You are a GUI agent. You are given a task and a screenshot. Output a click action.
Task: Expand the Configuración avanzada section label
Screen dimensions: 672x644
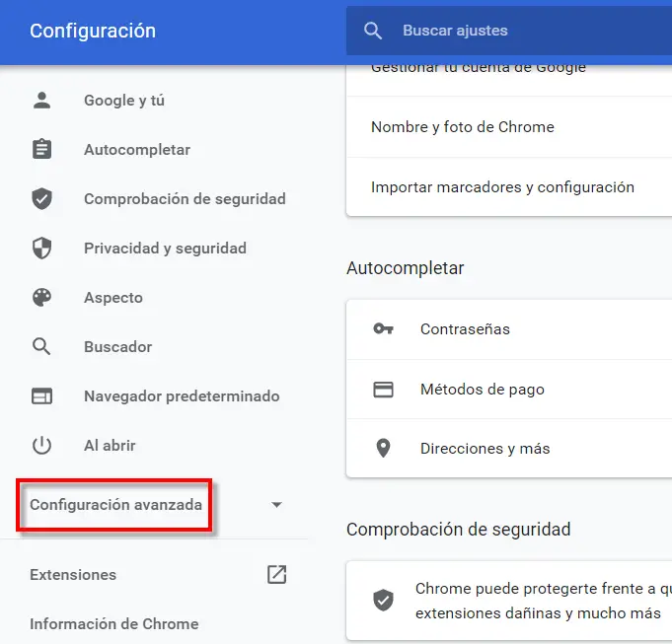click(x=115, y=505)
